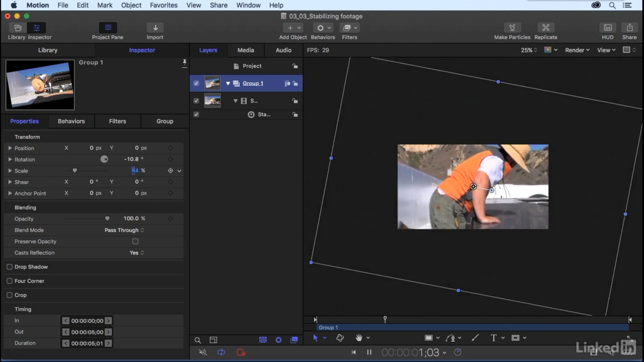
Task: Select the Rectangle Mask tool
Action: pos(515,338)
